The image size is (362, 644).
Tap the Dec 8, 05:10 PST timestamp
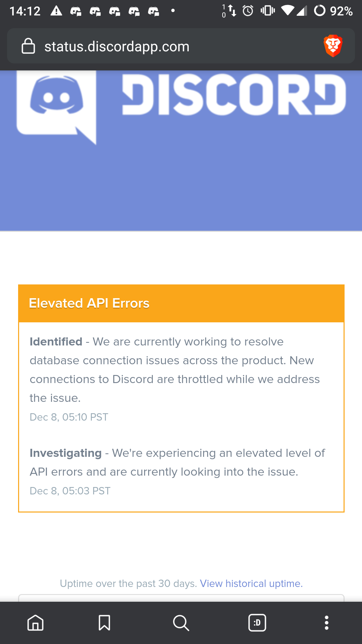69,417
